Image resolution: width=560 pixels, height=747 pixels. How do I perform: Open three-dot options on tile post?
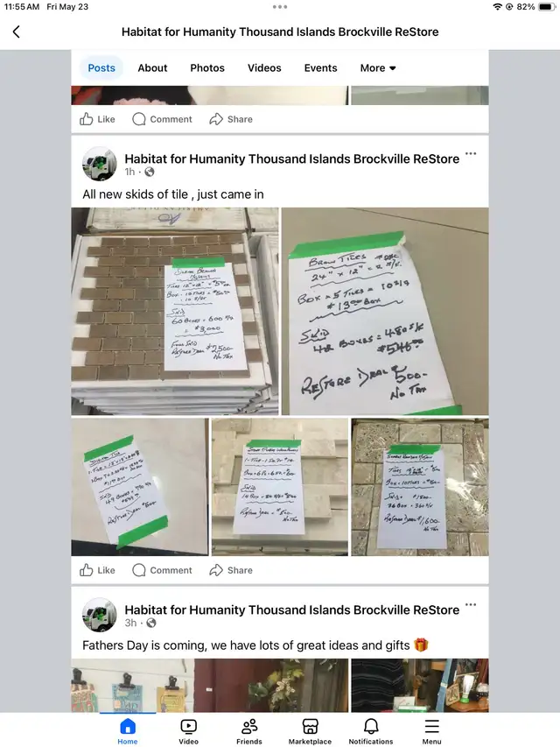(x=471, y=153)
